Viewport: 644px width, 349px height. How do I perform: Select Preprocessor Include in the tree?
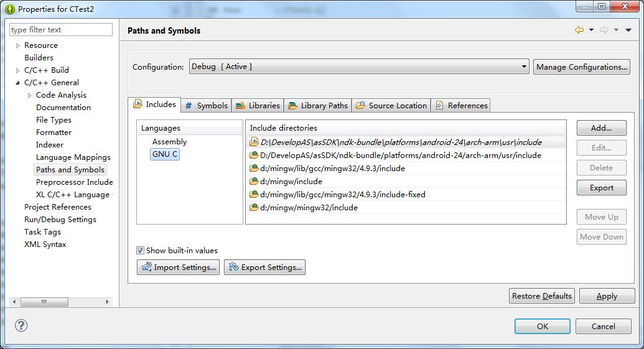coord(74,182)
